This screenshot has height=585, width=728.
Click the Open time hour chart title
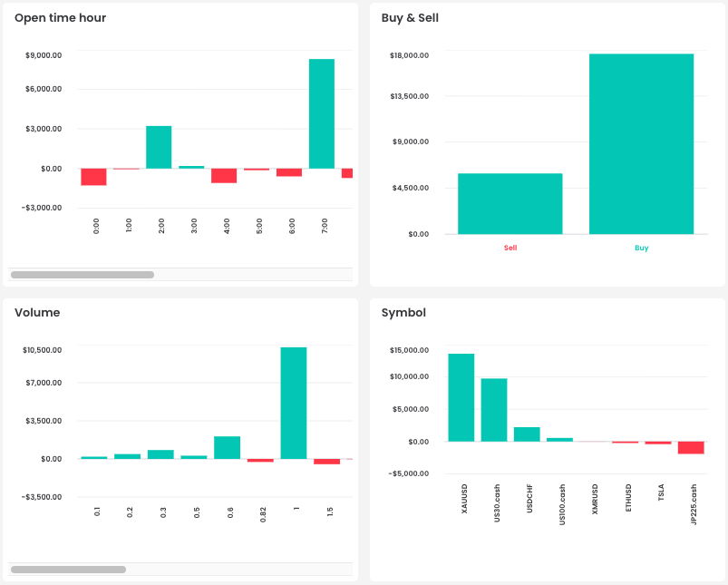pyautogui.click(x=60, y=17)
